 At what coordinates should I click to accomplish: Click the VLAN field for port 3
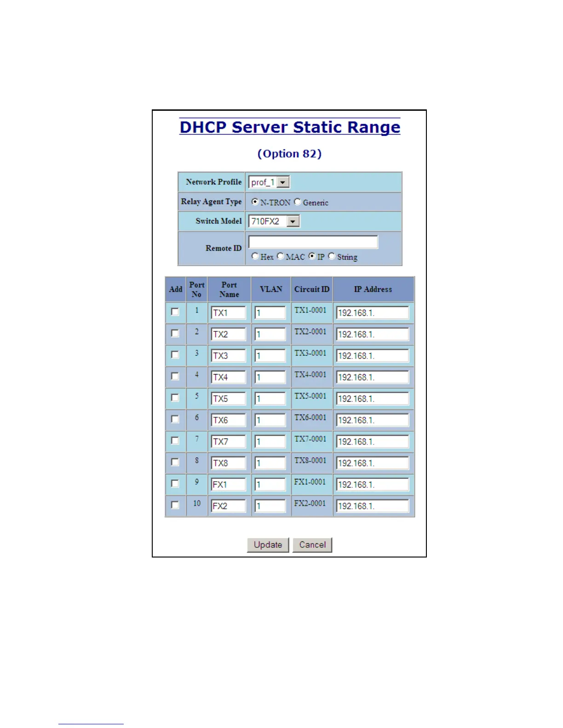tap(270, 356)
